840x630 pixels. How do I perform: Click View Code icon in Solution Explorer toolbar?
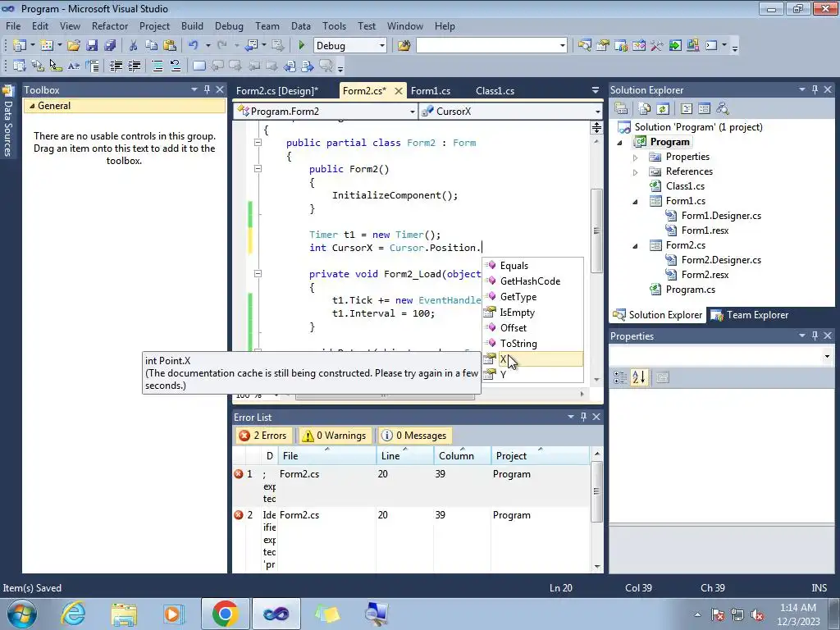coord(687,109)
